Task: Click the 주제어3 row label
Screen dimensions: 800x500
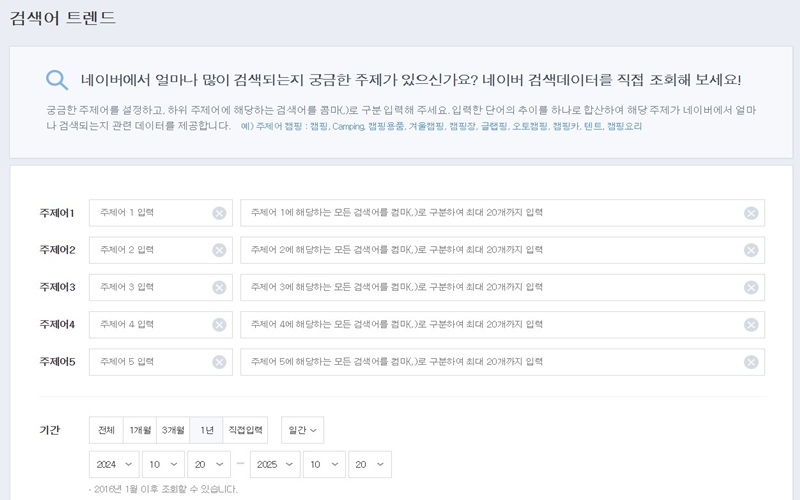Action: (57, 287)
